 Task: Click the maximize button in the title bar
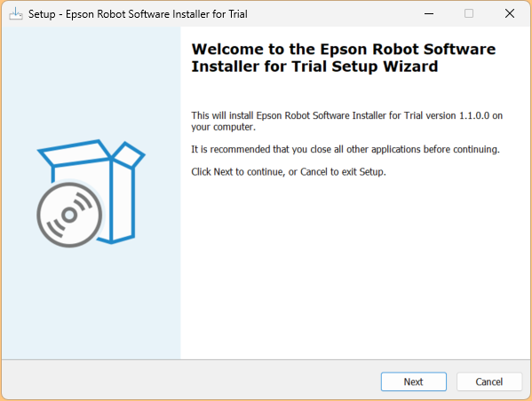tap(469, 14)
